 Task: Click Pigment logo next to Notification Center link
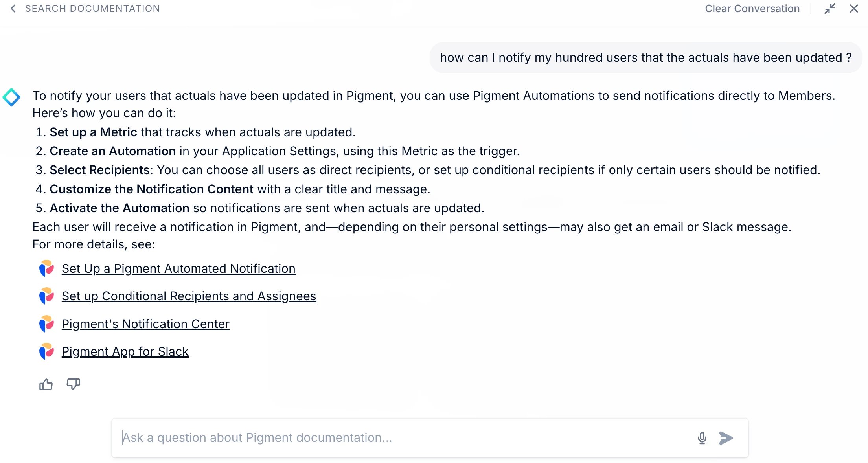point(46,324)
